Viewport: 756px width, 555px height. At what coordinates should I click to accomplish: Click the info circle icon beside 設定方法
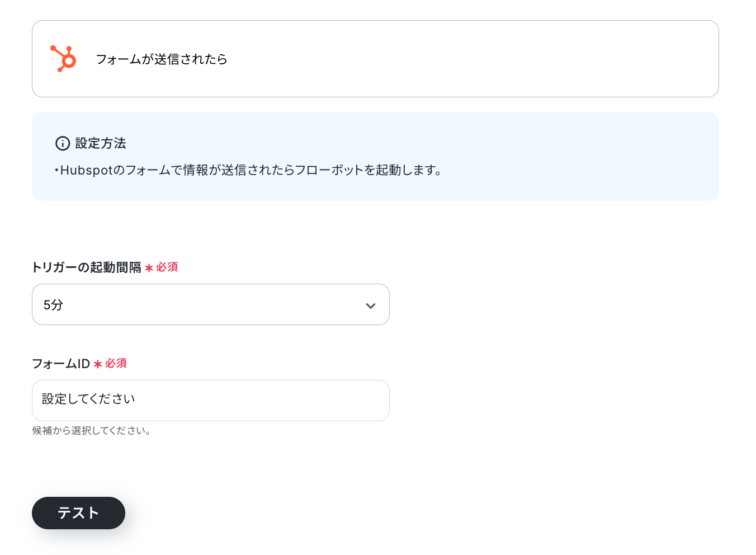click(63, 143)
